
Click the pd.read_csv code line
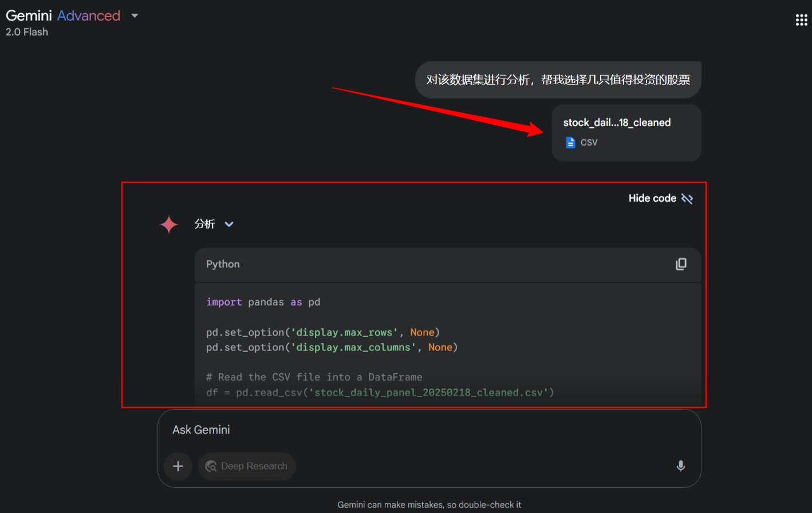point(380,393)
